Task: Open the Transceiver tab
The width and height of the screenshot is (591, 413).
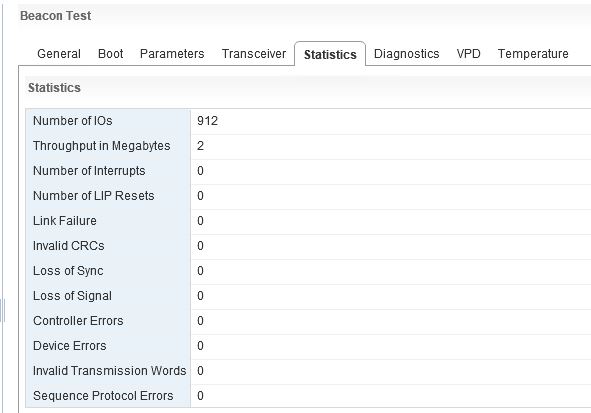Action: click(254, 54)
